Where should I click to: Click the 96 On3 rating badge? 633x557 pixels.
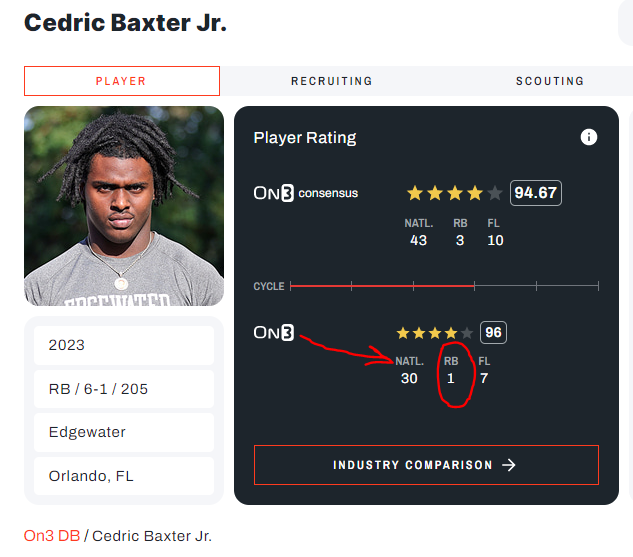493,333
